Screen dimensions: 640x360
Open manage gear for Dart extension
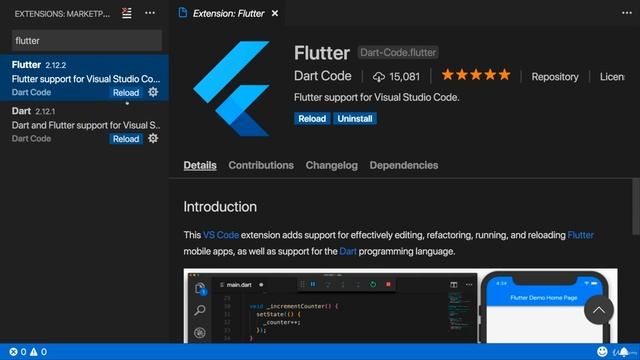(153, 138)
